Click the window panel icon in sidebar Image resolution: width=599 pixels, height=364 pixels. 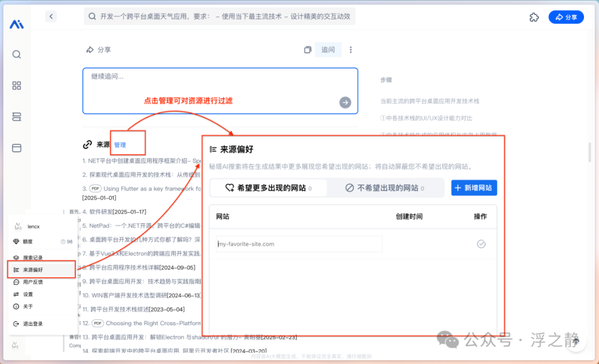(17, 148)
